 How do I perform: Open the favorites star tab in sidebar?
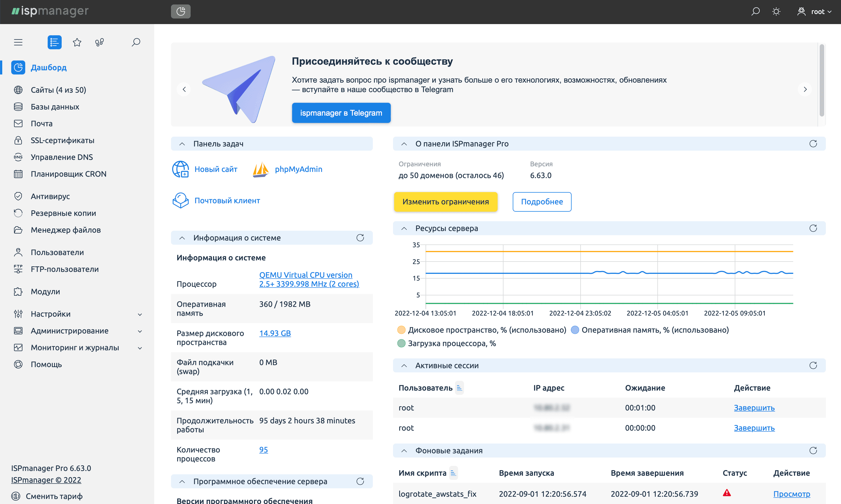click(77, 43)
